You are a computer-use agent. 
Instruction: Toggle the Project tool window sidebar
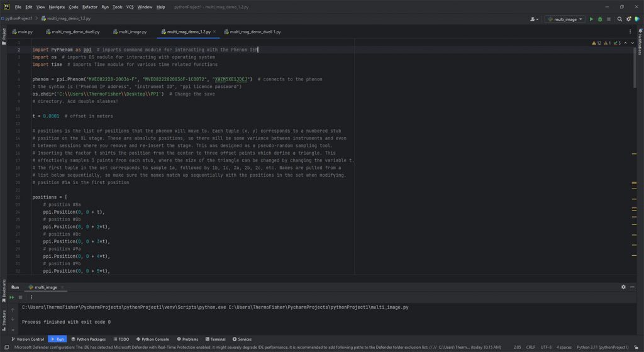(4, 35)
